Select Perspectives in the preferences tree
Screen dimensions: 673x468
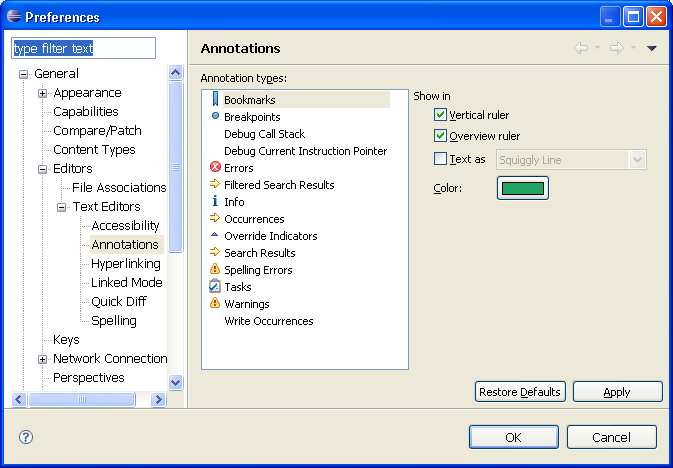[x=89, y=378]
